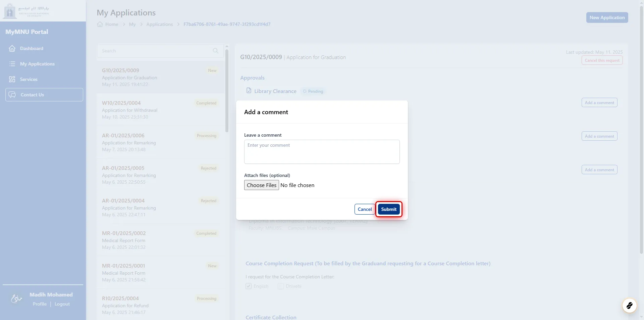Click Cancel this request
The height and width of the screenshot is (320, 644).
tap(602, 60)
